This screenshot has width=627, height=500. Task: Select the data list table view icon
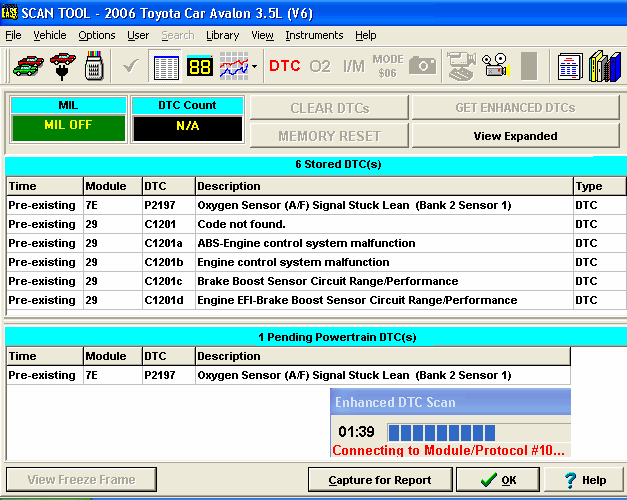coord(165,67)
